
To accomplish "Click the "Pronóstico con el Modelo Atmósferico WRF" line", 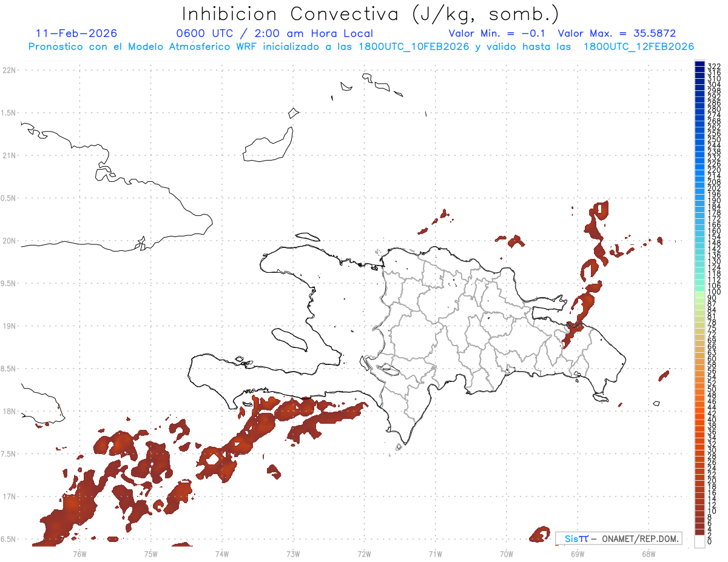I will [361, 47].
